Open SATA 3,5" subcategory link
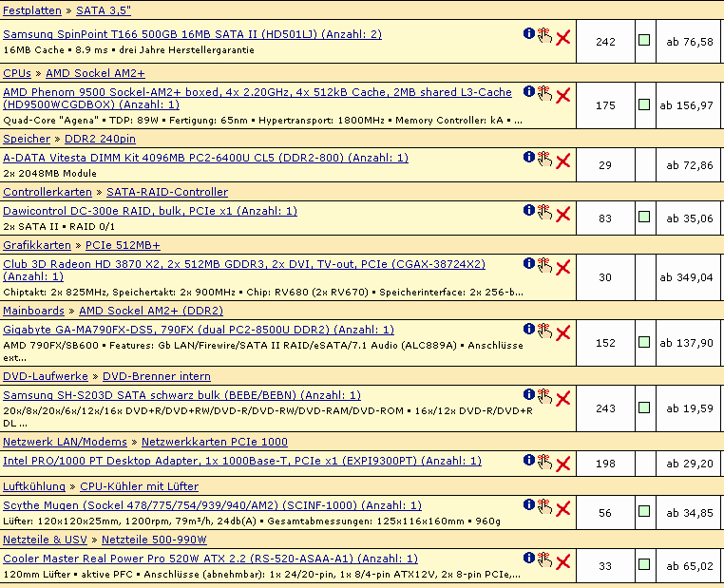This screenshot has height=588, width=724. (104, 10)
